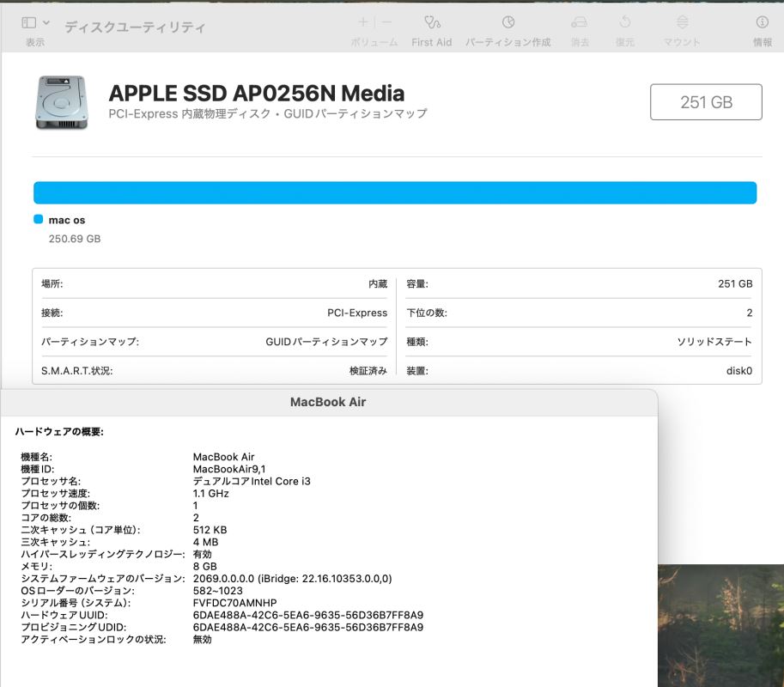Open the パーティション作成 partition tool

tap(507, 23)
